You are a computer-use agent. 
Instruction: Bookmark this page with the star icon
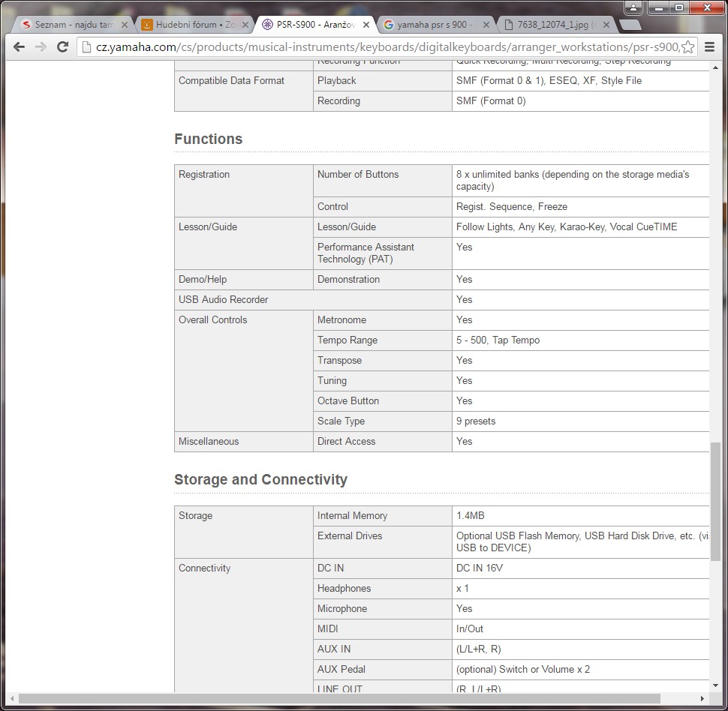pos(687,47)
